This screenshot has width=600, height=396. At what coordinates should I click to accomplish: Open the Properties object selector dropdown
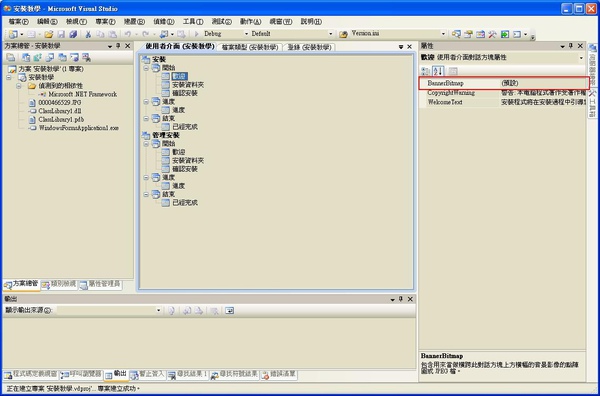581,58
